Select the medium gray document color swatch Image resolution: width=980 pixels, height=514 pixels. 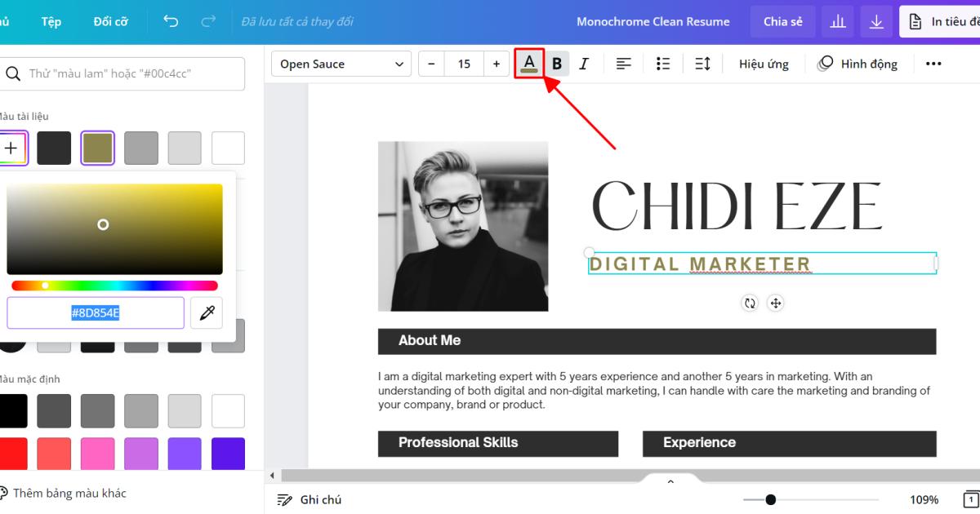tap(141, 148)
